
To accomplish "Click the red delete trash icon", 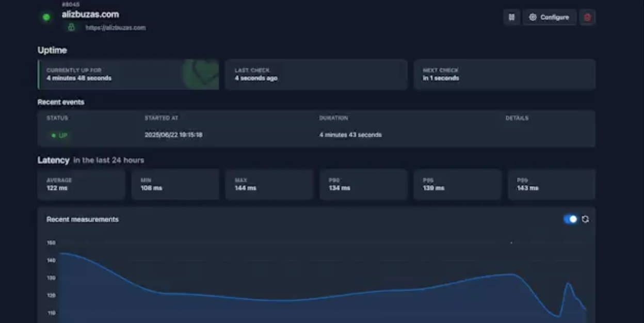I will 587,17.
